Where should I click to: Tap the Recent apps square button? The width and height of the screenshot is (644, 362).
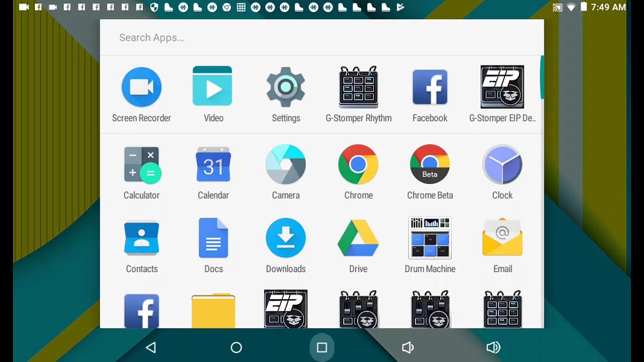pyautogui.click(x=322, y=347)
